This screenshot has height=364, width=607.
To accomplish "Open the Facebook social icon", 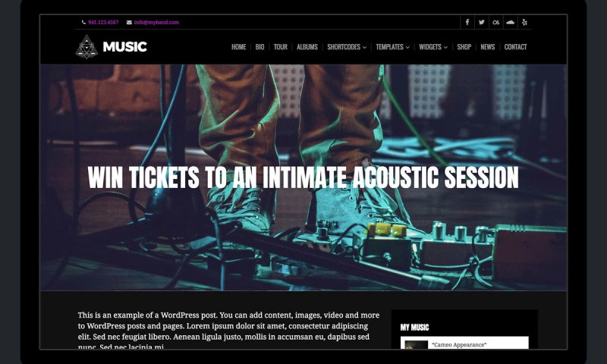I will tap(467, 22).
